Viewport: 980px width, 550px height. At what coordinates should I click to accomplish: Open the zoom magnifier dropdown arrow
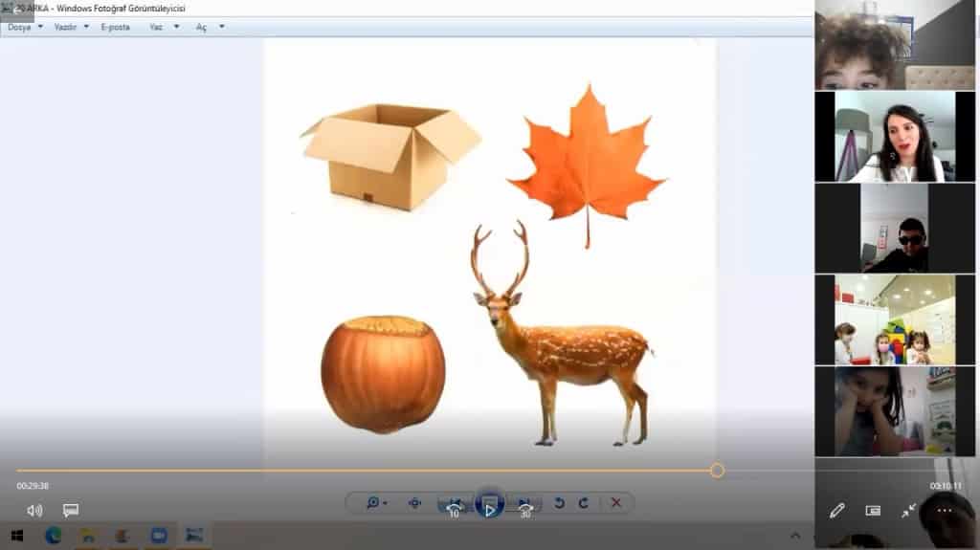coord(385,503)
